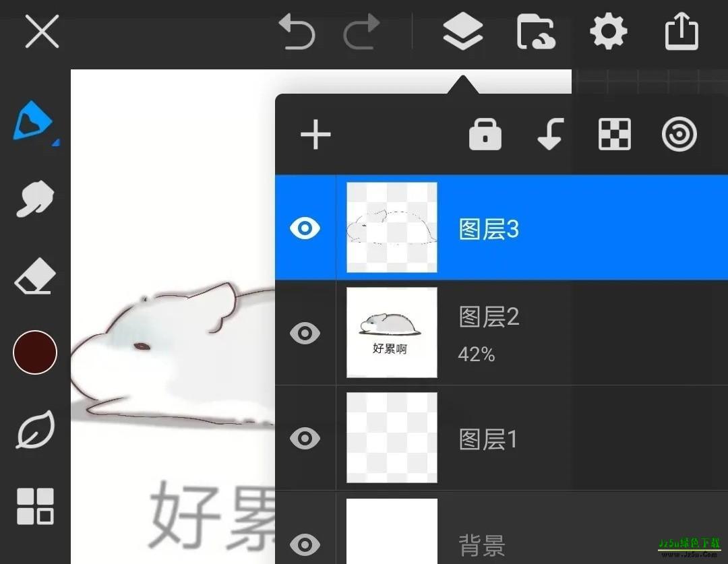728x564 pixels.
Task: Open the cloud/file folder icon
Action: tap(536, 31)
